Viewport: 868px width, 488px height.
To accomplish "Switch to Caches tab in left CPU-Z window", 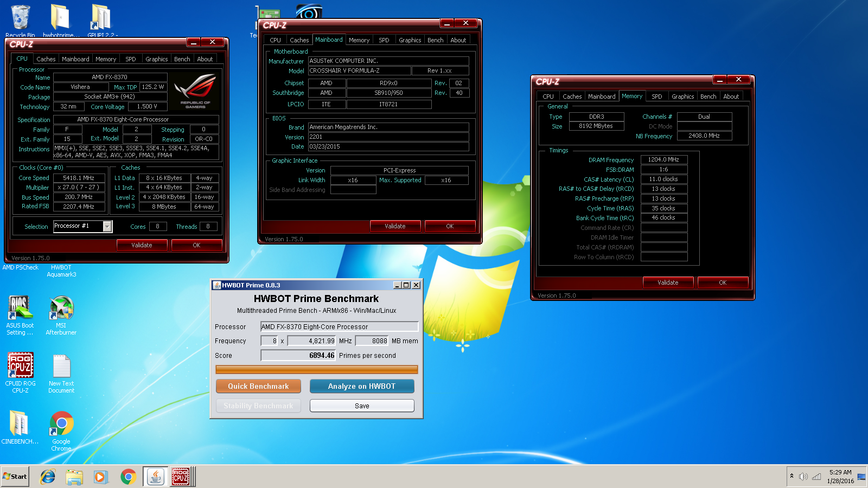I will pos(46,59).
